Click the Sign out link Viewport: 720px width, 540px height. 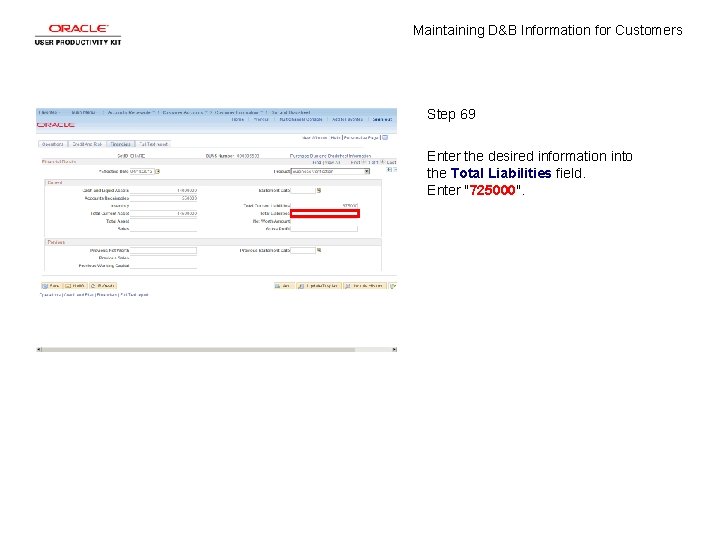pyautogui.click(x=382, y=119)
